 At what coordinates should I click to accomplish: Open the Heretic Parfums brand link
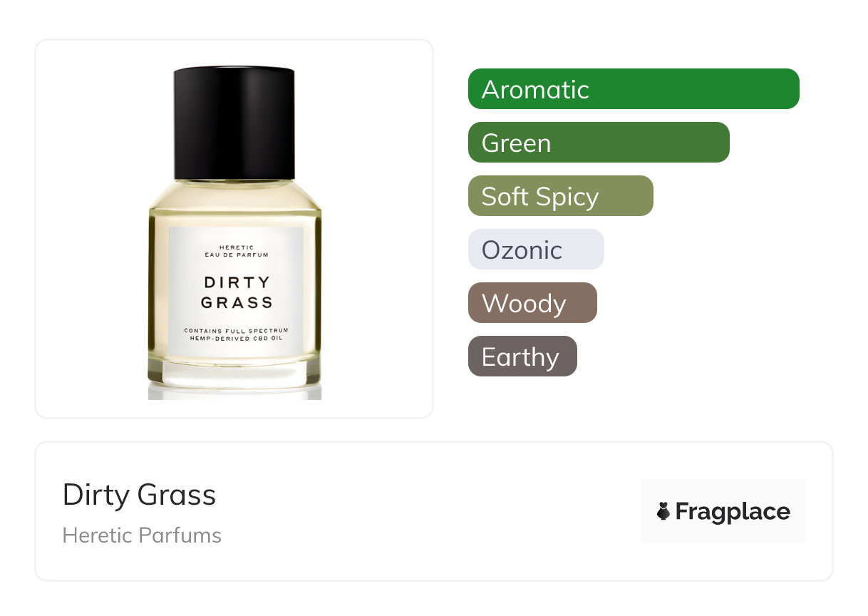142,535
